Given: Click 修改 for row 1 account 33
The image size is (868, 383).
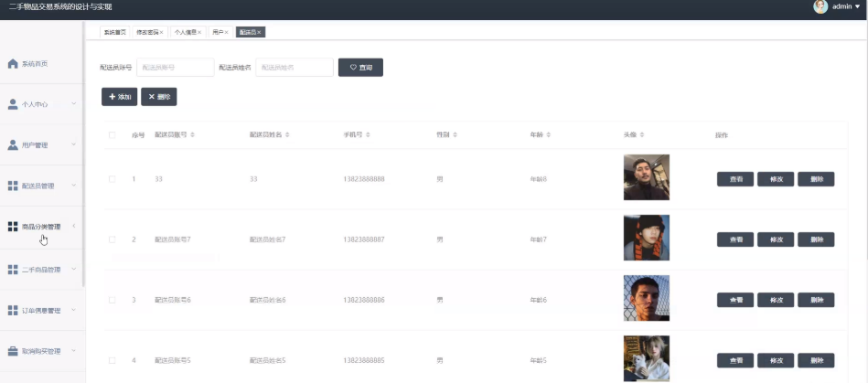Looking at the screenshot, I should [x=776, y=179].
